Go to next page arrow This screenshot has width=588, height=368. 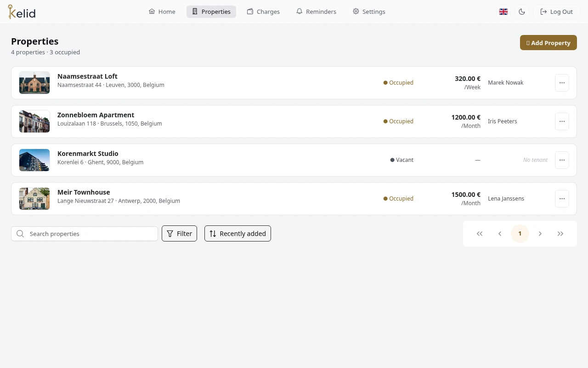tap(540, 234)
